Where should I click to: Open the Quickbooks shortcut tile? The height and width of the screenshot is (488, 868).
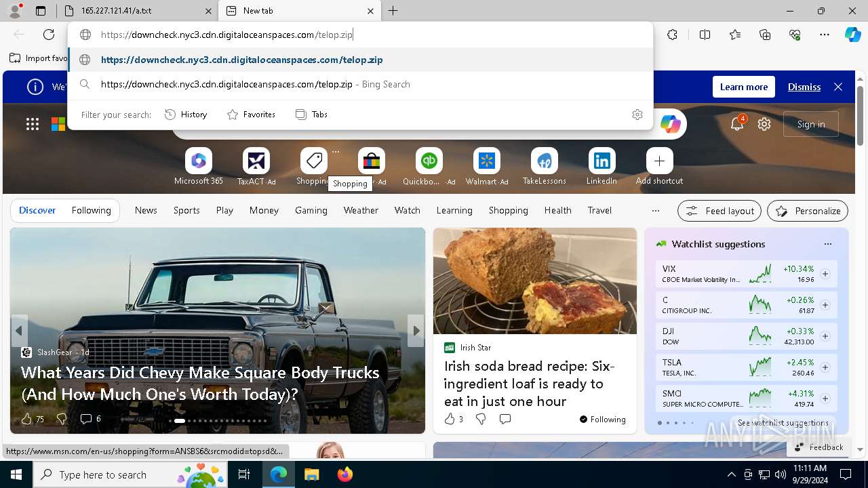[429, 167]
